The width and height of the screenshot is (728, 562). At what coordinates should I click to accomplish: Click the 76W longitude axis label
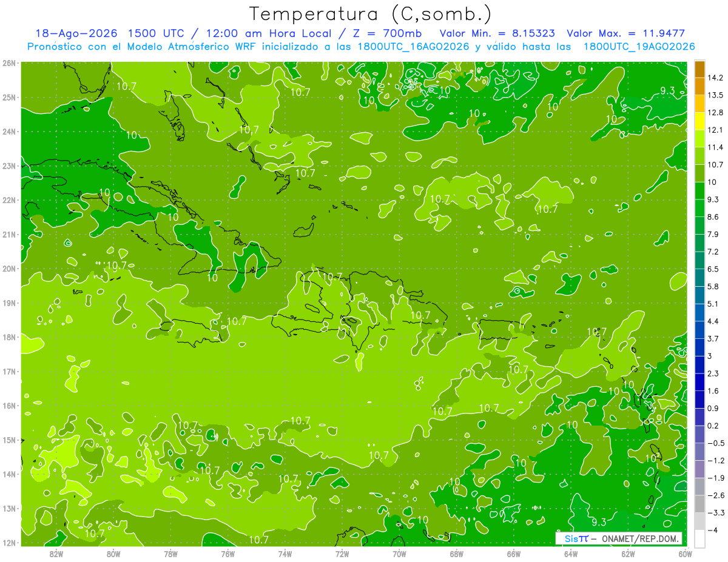[x=227, y=554]
